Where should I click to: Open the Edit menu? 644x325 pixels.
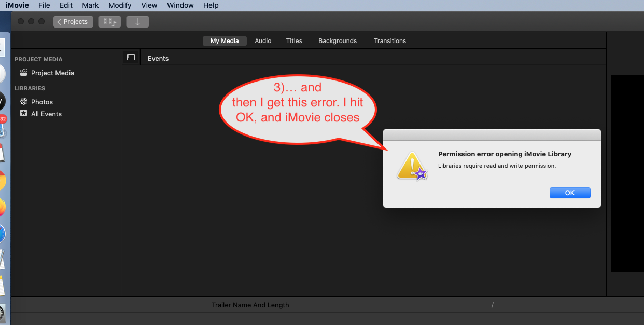(66, 5)
